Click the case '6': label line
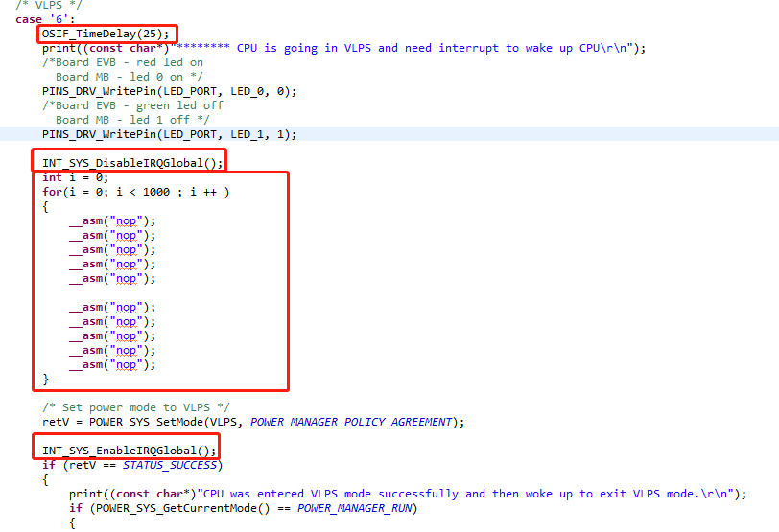Viewport: 779px width, 532px height. point(45,19)
